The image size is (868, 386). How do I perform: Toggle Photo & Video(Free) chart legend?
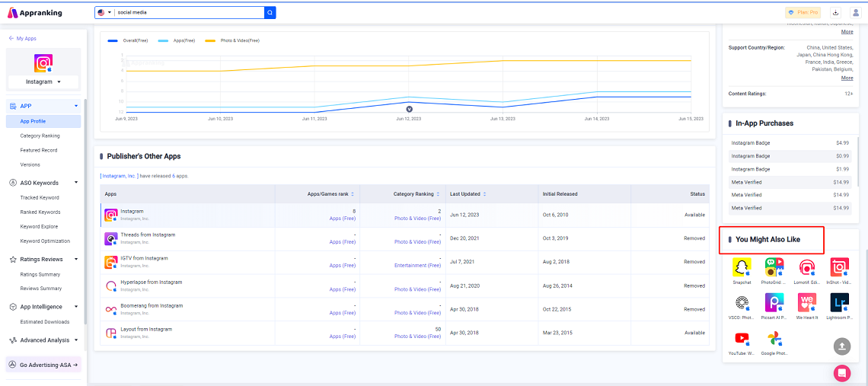pos(232,40)
